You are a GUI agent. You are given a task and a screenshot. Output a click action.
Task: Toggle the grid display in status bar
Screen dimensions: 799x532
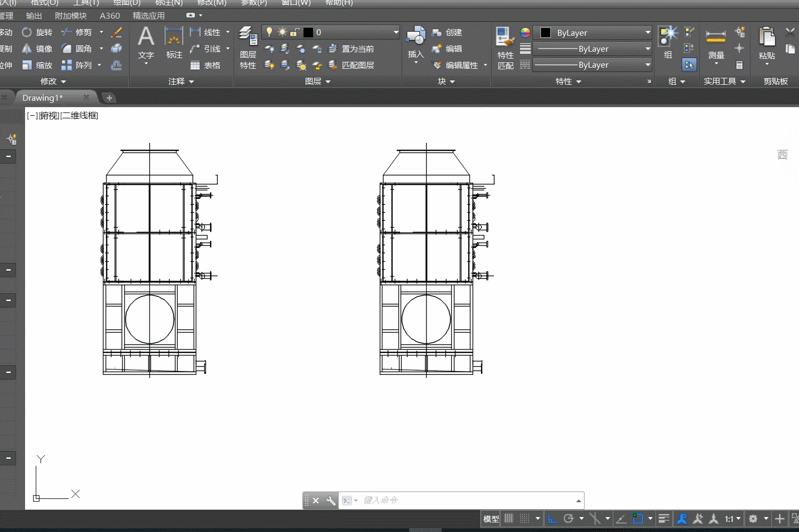(x=509, y=519)
